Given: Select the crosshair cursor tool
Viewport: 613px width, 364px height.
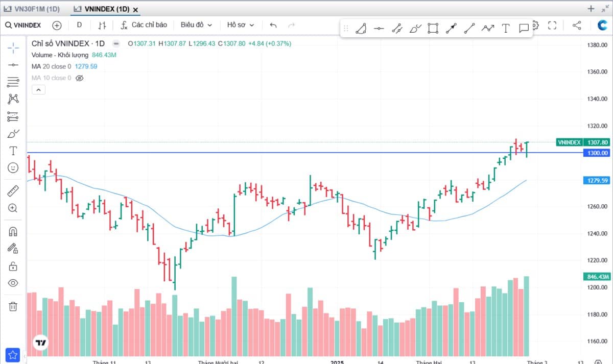Looking at the screenshot, I should click(x=13, y=48).
